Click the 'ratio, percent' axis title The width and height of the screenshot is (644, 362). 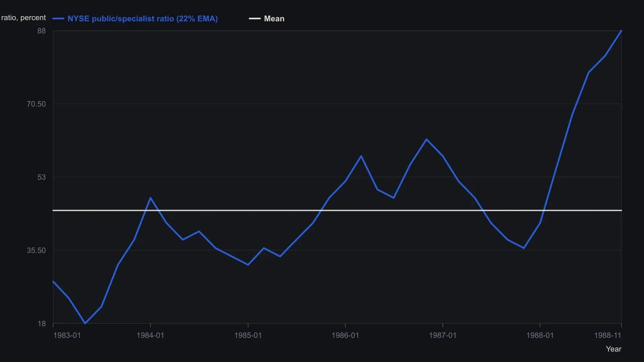(23, 18)
